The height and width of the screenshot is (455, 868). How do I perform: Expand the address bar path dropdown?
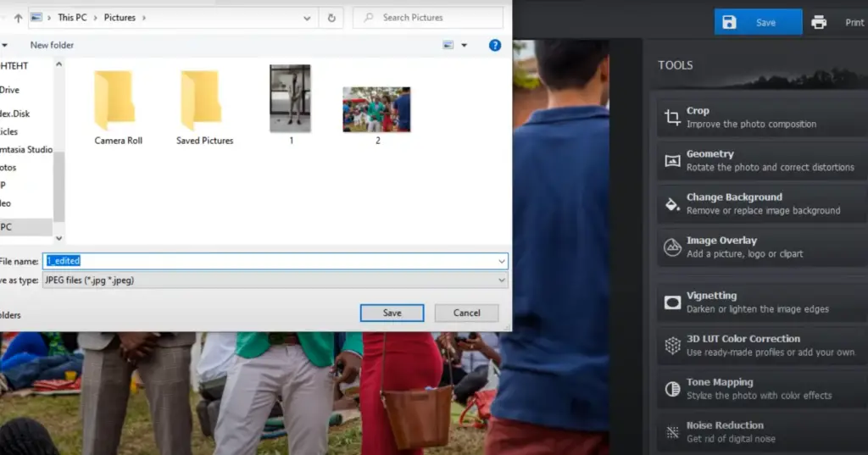[x=307, y=18]
